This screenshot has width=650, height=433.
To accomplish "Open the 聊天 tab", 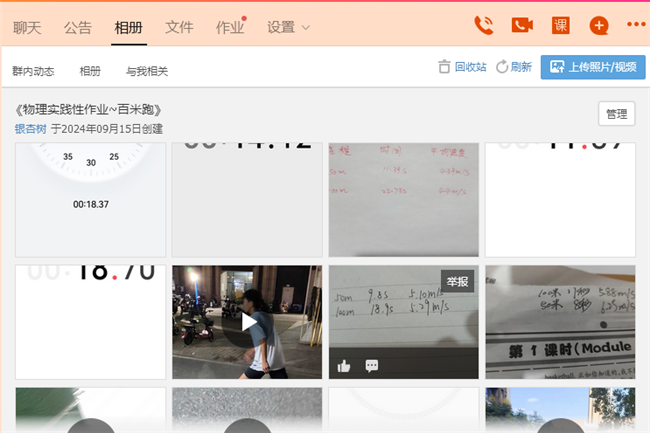I will (x=27, y=28).
